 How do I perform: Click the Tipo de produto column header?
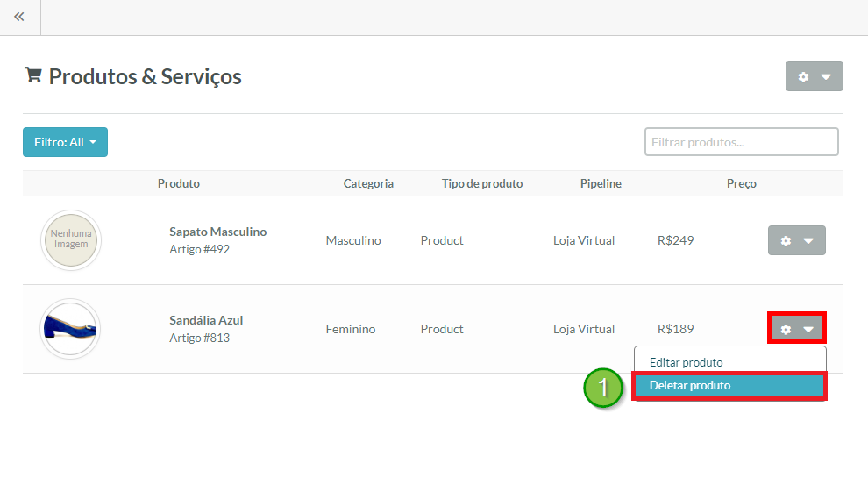pyautogui.click(x=482, y=183)
